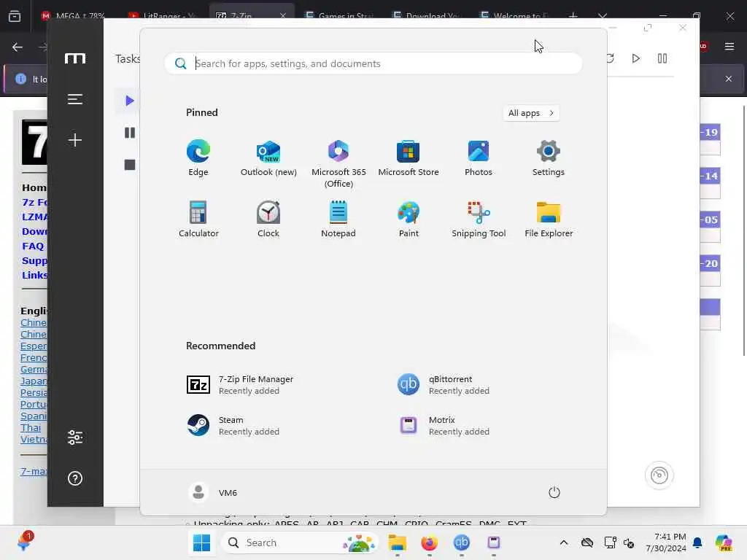Open the clock showing 7:41 PM

coord(666,542)
